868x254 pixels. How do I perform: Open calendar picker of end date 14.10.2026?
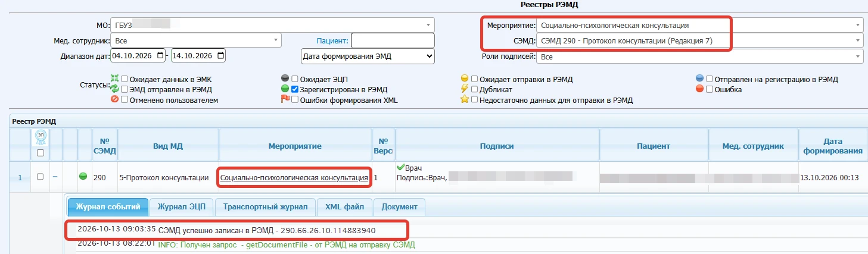(221, 56)
